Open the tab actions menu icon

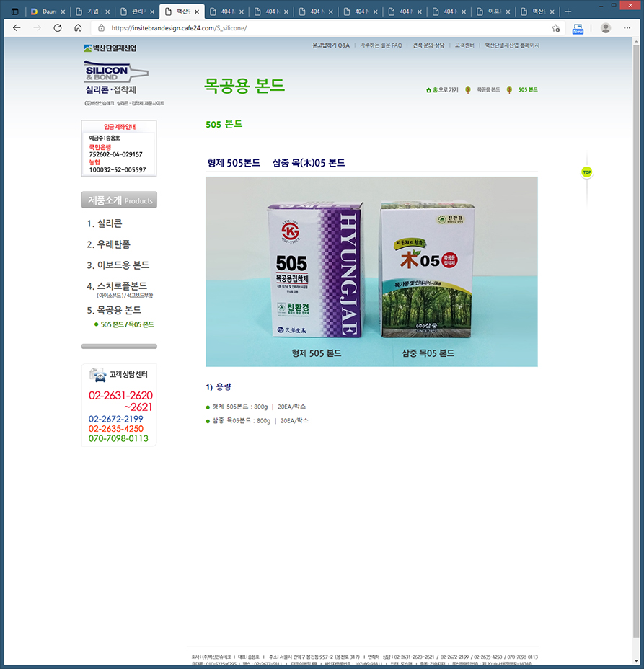[x=15, y=12]
